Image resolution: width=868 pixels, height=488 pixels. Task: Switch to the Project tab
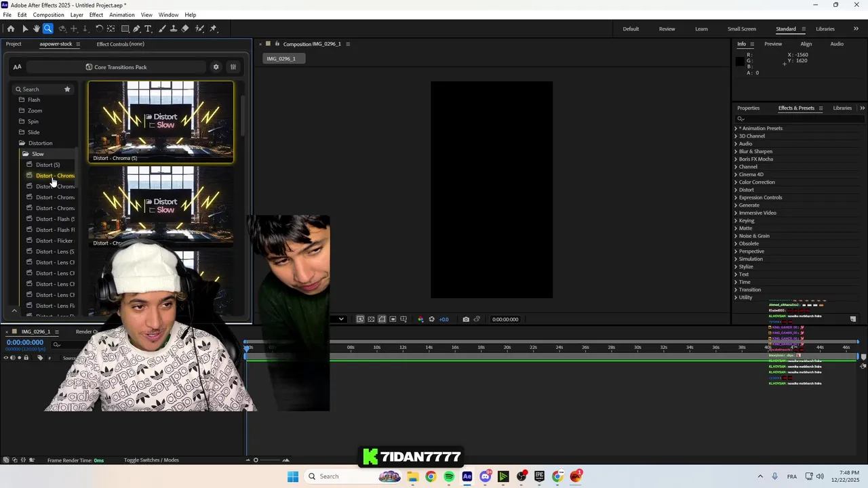pyautogui.click(x=14, y=44)
